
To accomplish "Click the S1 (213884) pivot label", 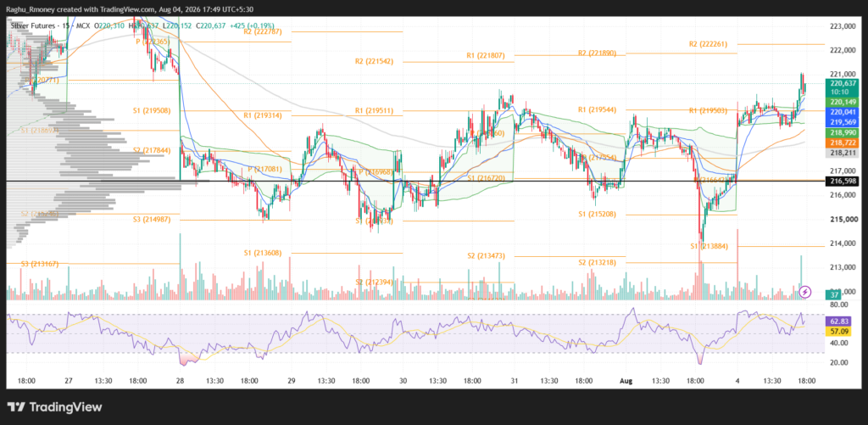I will (709, 245).
